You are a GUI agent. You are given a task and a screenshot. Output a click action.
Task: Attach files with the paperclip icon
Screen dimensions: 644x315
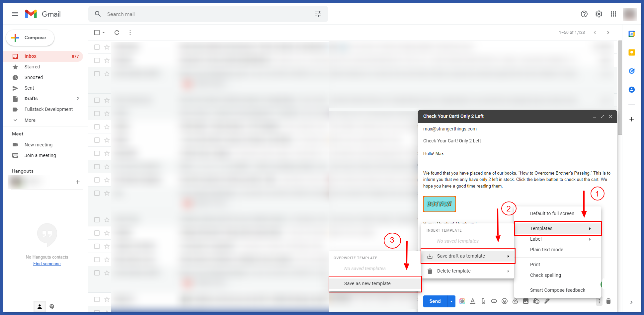[483, 301]
